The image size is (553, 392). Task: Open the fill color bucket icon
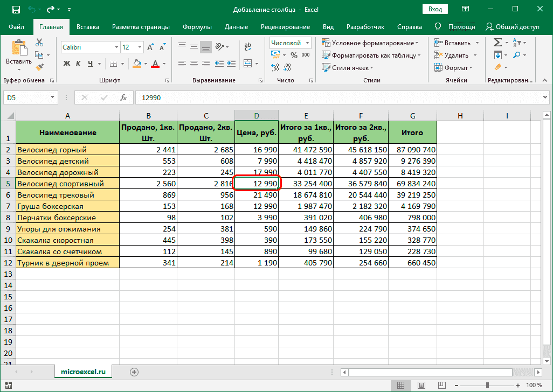136,64
